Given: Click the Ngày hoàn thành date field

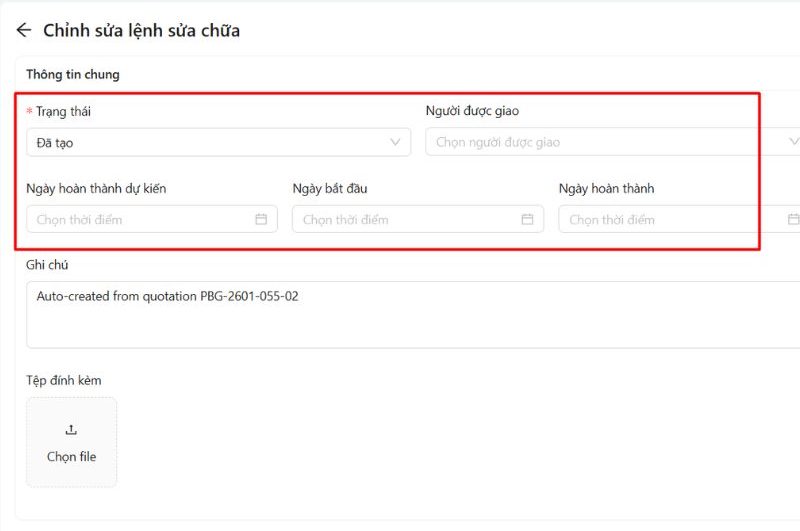Looking at the screenshot, I should [679, 219].
